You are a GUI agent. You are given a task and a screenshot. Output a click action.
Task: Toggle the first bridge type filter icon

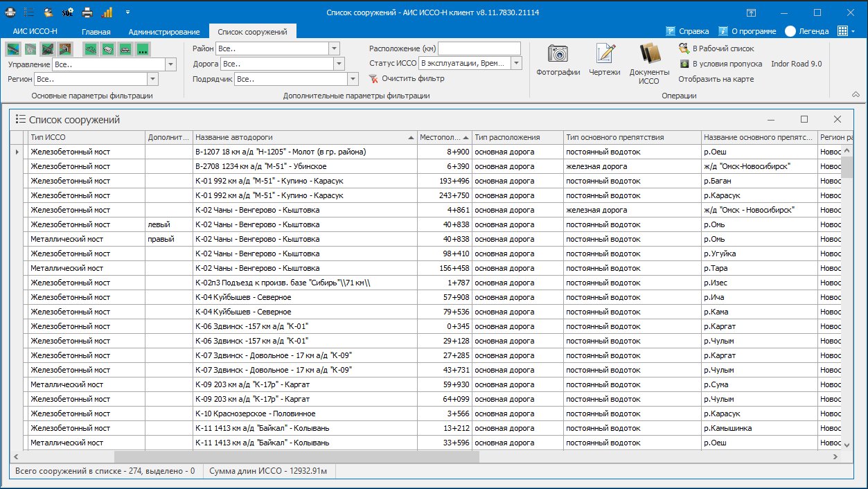tap(13, 48)
